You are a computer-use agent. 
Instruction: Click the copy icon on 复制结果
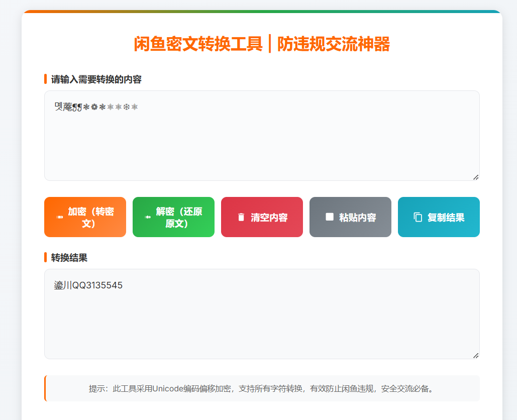pyautogui.click(x=418, y=217)
